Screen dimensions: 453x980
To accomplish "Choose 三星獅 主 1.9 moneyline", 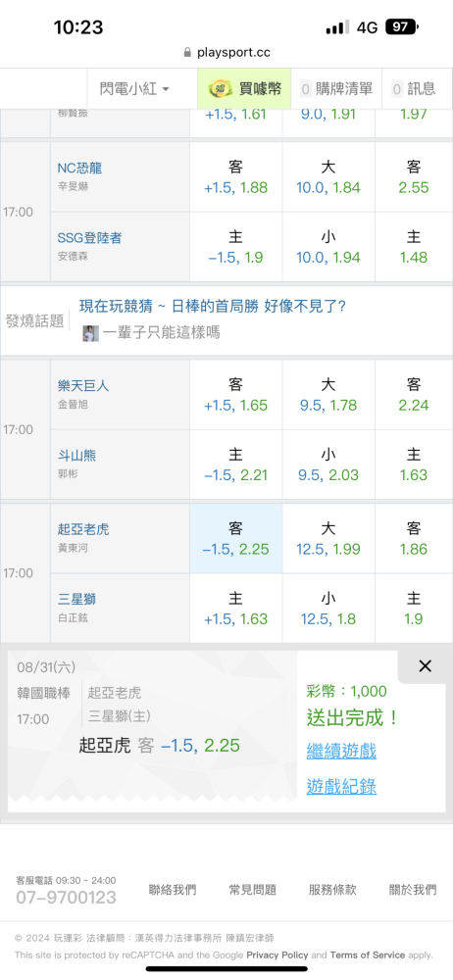I will (x=414, y=609).
